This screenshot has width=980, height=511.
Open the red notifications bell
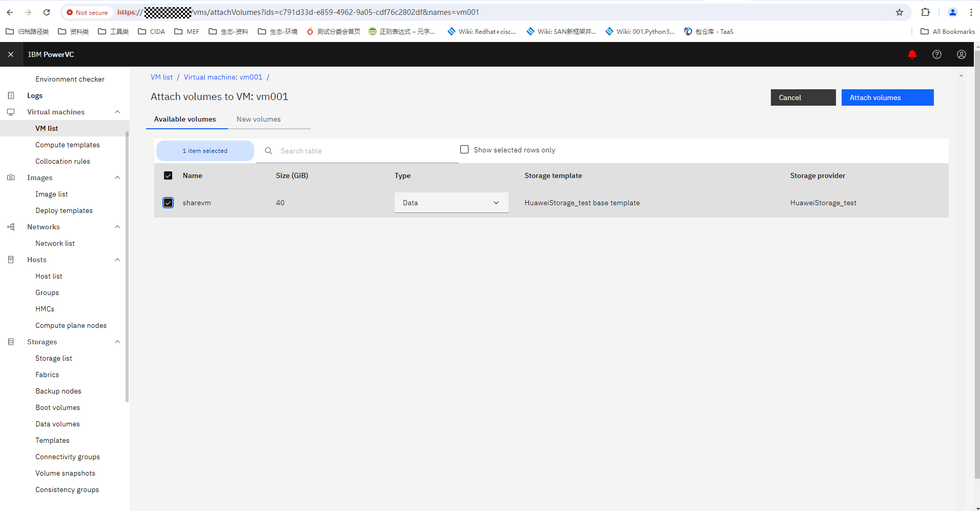(912, 54)
